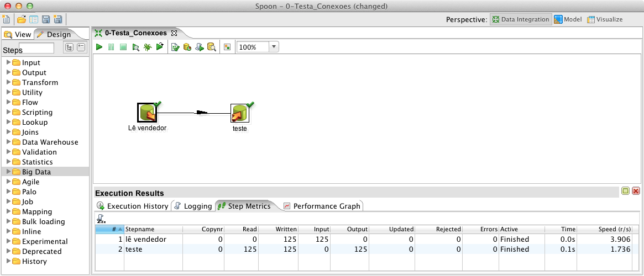Image resolution: width=644 pixels, height=276 pixels.
Task: Select the Job category
Action: (x=28, y=201)
